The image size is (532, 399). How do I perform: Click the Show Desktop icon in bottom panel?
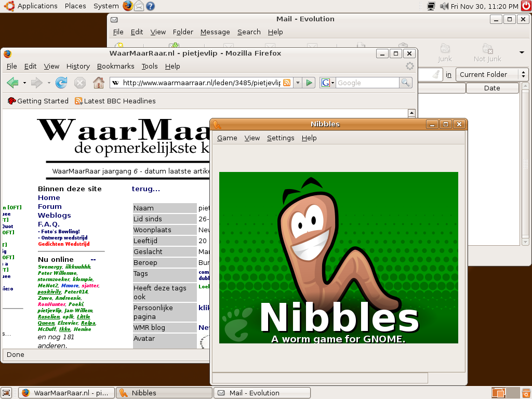[x=7, y=393]
